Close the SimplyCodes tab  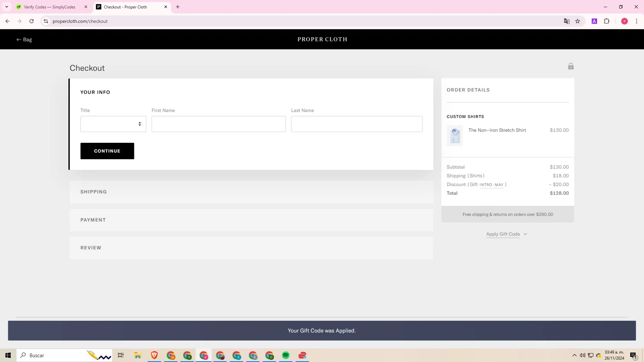(86, 7)
